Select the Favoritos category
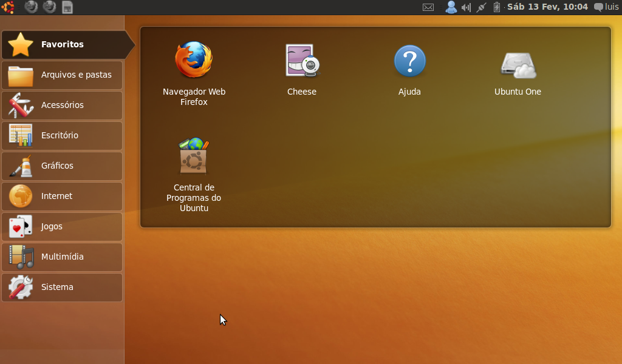The width and height of the screenshot is (622, 364). (62, 44)
